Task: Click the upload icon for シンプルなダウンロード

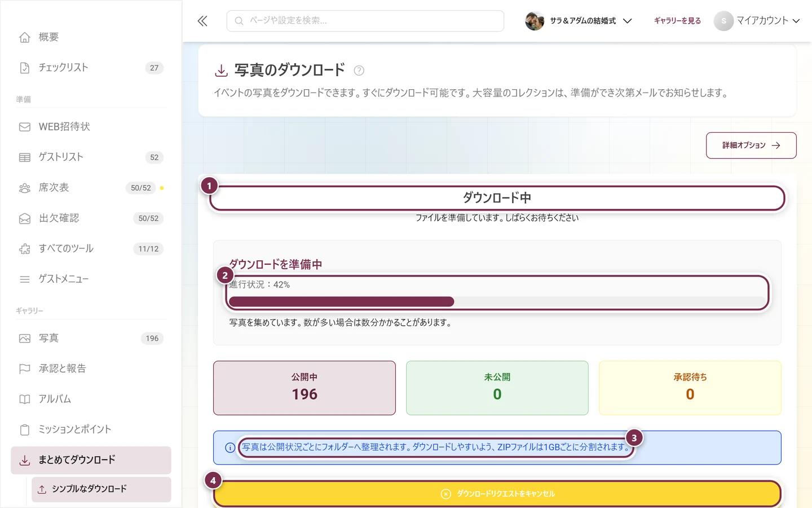Action: [x=42, y=489]
